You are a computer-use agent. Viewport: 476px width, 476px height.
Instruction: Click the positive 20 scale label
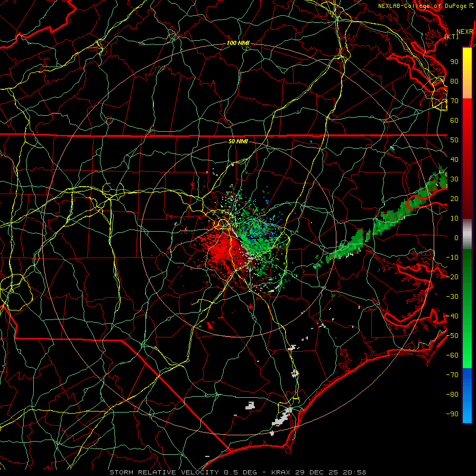pos(454,198)
